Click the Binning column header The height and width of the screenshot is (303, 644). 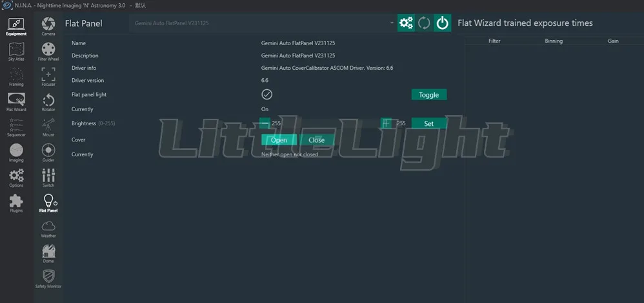[554, 41]
